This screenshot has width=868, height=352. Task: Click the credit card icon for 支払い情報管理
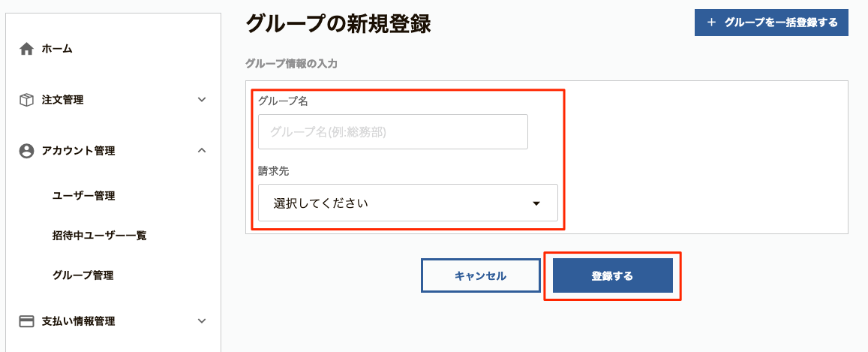click(x=26, y=321)
